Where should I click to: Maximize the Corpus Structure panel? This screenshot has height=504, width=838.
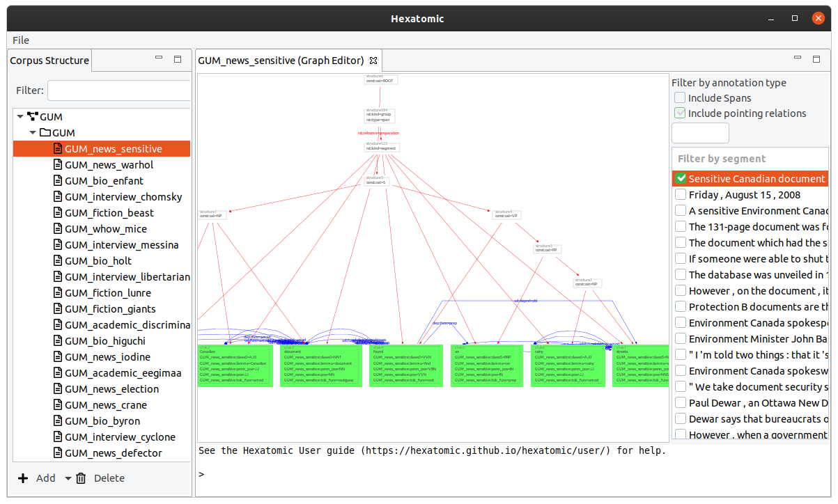coord(178,59)
